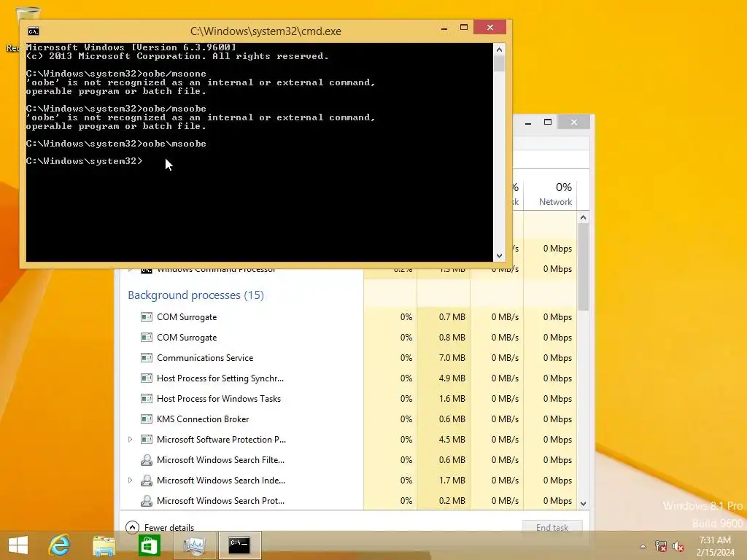Expand Microsoft Software Protection P... process
747x560 pixels.
[130, 440]
